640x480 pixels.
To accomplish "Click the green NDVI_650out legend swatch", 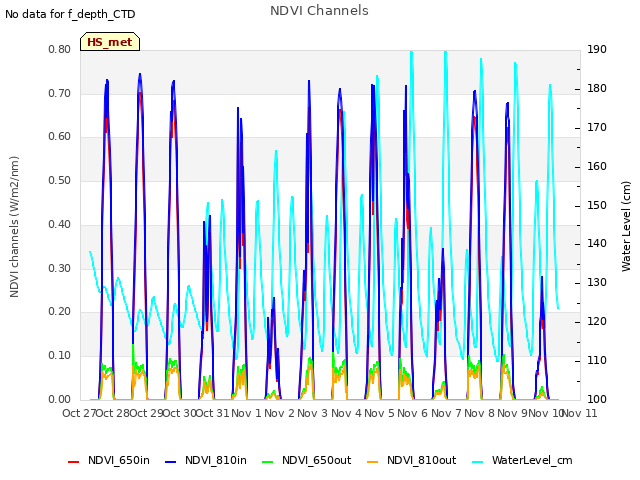I will tap(267, 462).
